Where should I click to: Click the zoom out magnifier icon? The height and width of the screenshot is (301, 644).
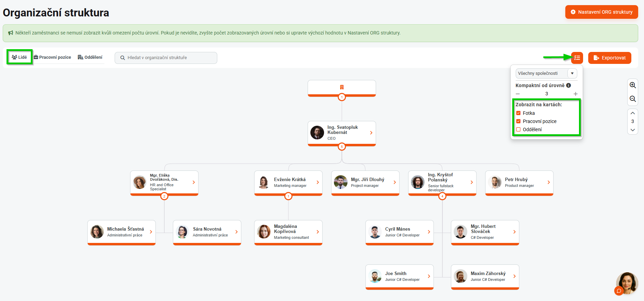tap(633, 99)
